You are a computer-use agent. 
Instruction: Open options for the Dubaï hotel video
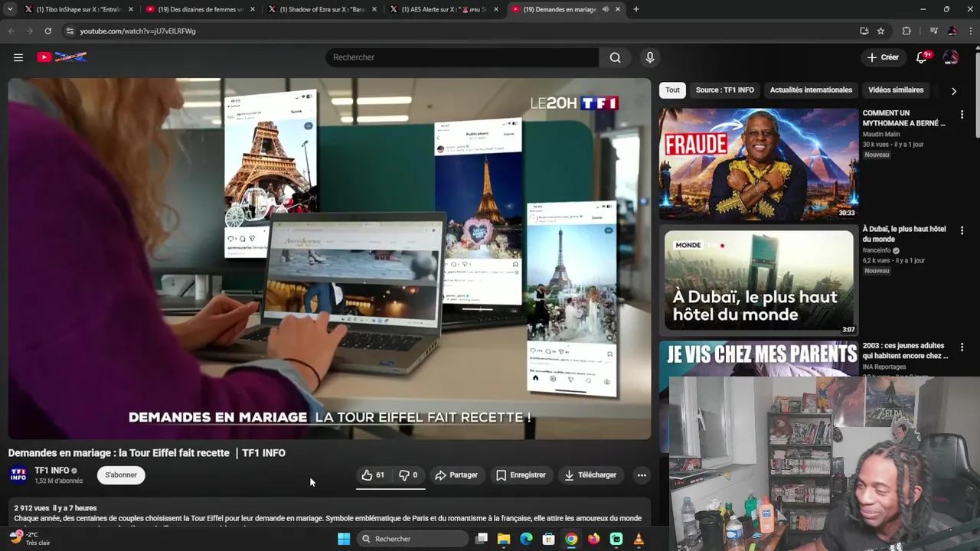[x=962, y=230]
